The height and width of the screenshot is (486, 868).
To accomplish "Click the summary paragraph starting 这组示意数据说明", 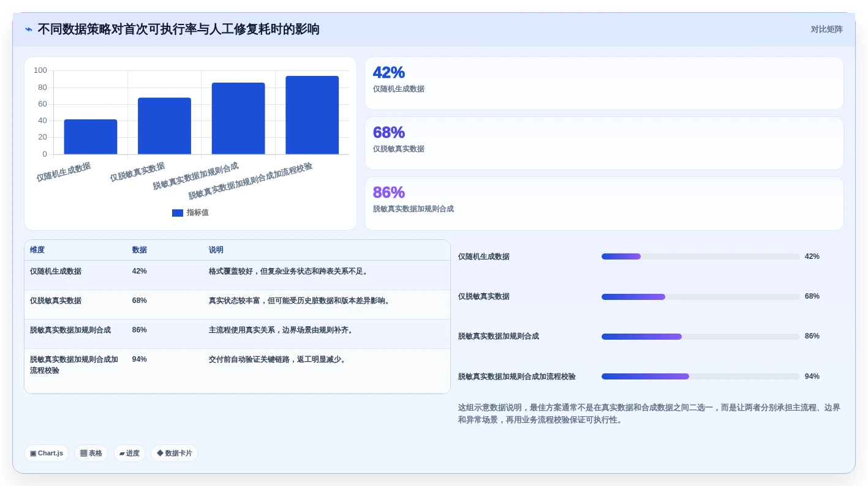I will click(649, 414).
